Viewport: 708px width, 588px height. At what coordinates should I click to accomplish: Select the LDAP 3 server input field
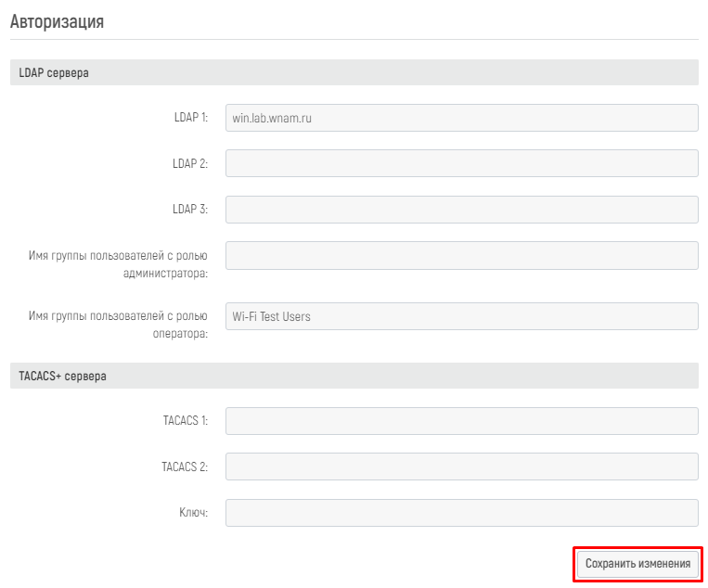462,210
